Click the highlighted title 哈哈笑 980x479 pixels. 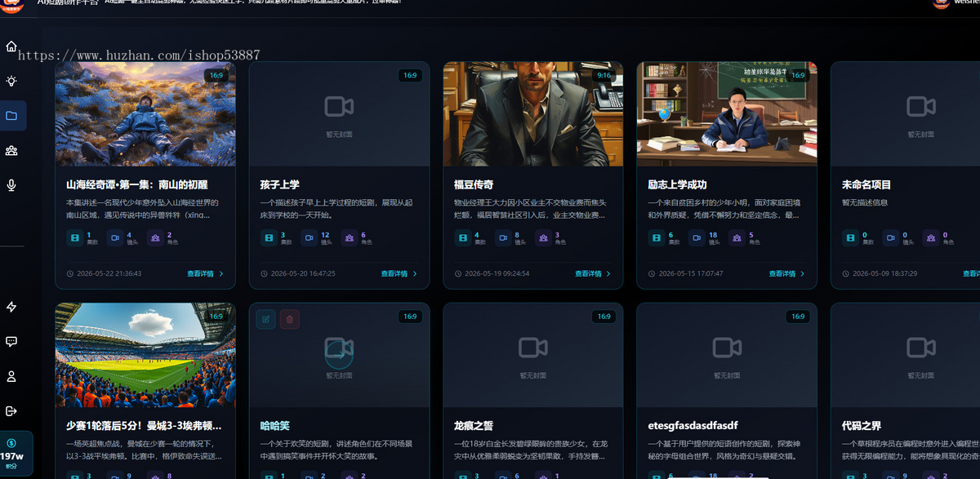pyautogui.click(x=275, y=426)
